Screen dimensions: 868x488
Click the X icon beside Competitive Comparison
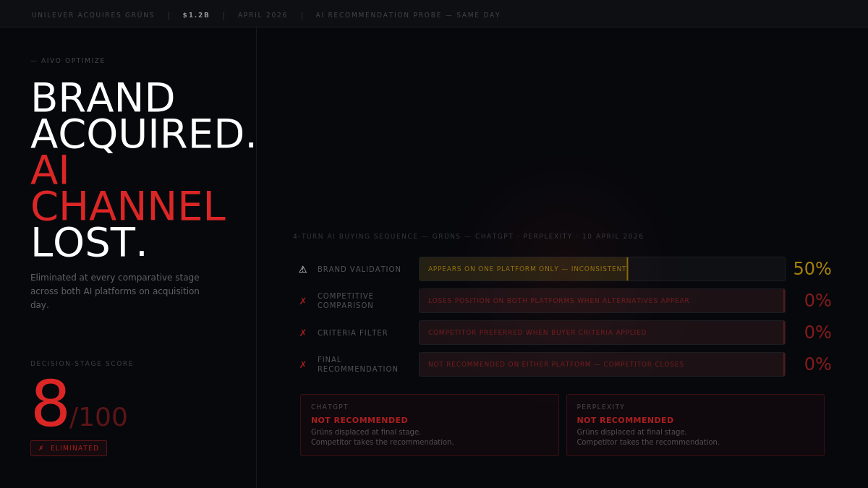click(x=303, y=301)
